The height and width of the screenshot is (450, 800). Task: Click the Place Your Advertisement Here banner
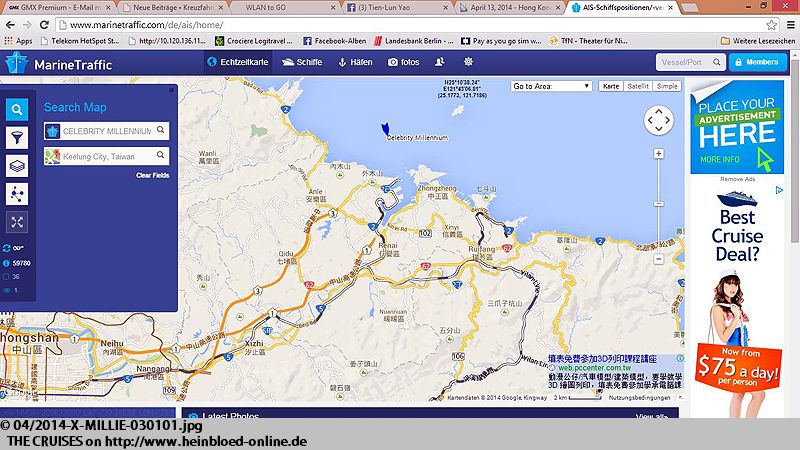[x=737, y=127]
